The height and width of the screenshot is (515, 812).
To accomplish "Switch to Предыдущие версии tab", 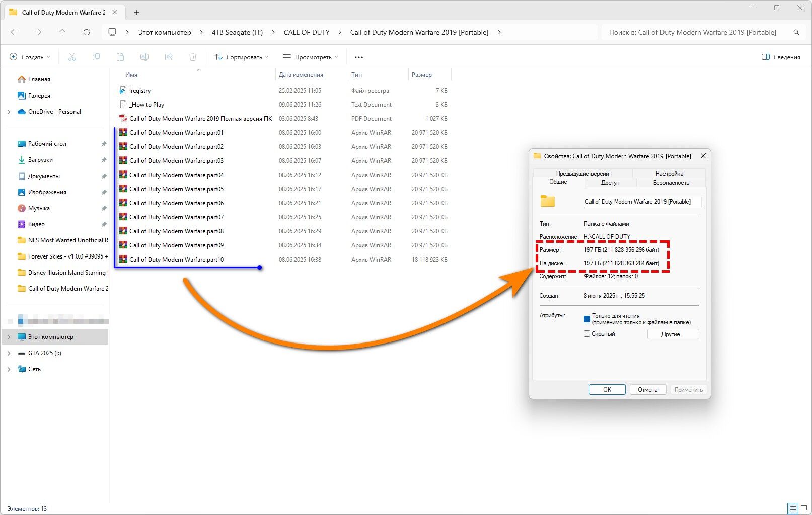I will coord(582,174).
